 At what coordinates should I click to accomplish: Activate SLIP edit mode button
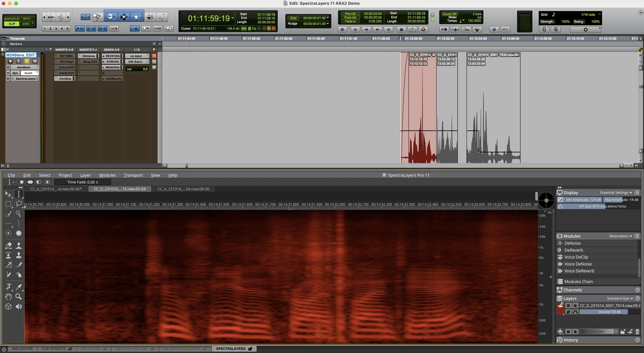coord(12,24)
